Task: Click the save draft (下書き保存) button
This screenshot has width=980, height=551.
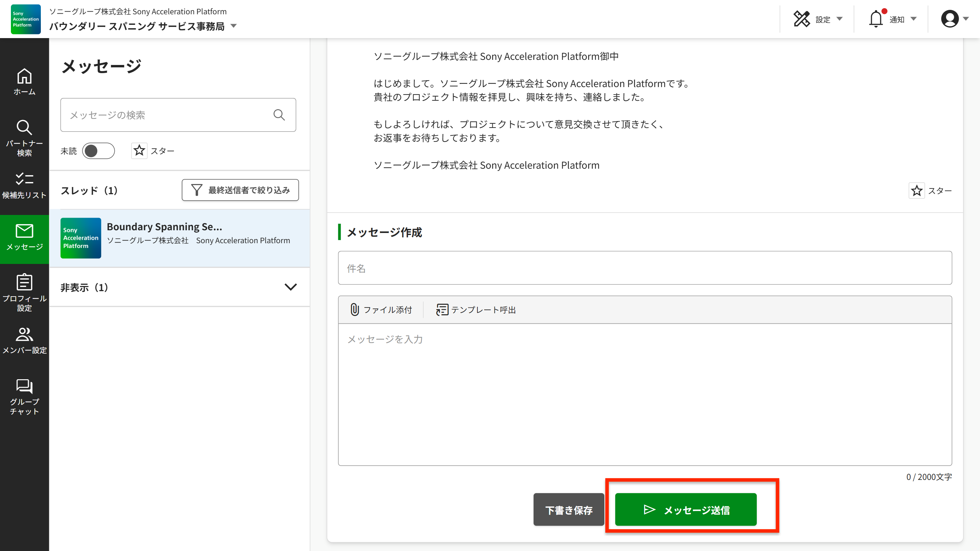Action: [x=568, y=510]
